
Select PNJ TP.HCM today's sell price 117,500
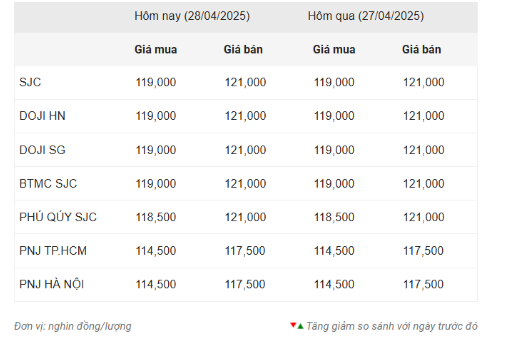245,251
